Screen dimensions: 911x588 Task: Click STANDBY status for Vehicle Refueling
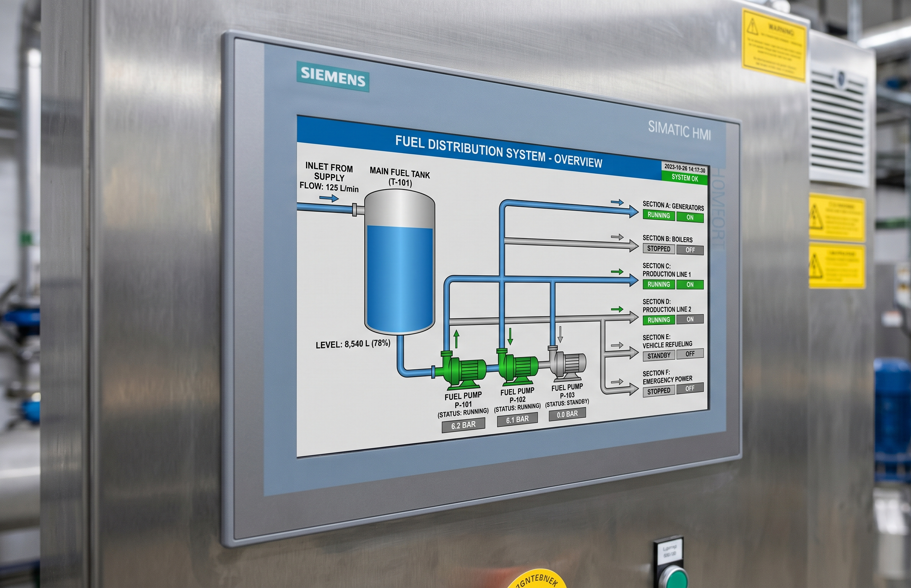point(659,356)
